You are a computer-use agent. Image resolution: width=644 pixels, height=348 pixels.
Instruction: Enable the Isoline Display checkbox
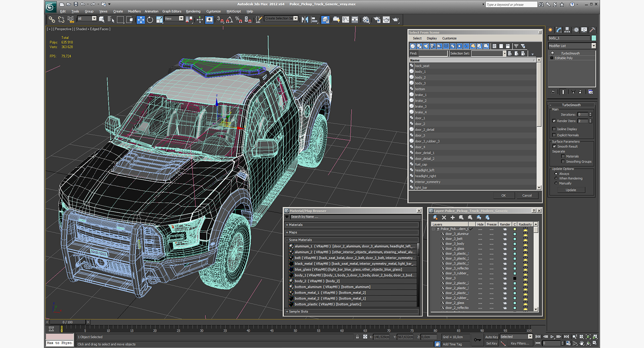[x=554, y=129]
